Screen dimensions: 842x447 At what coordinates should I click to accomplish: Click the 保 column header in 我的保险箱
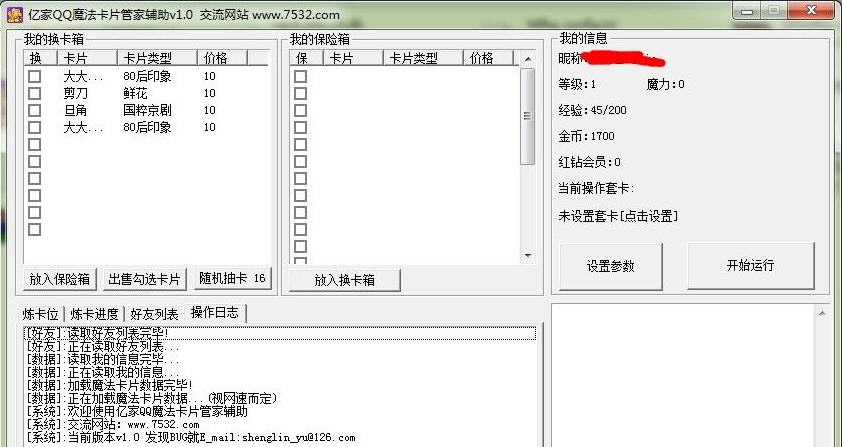(306, 58)
